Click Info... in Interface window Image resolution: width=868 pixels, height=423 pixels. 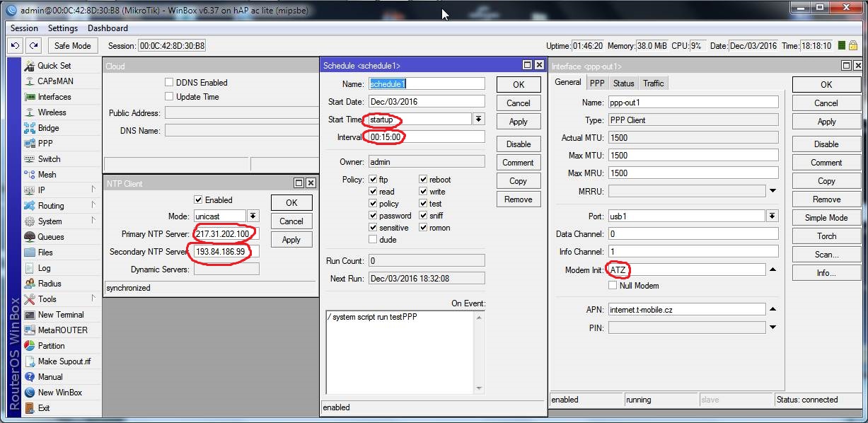(826, 273)
